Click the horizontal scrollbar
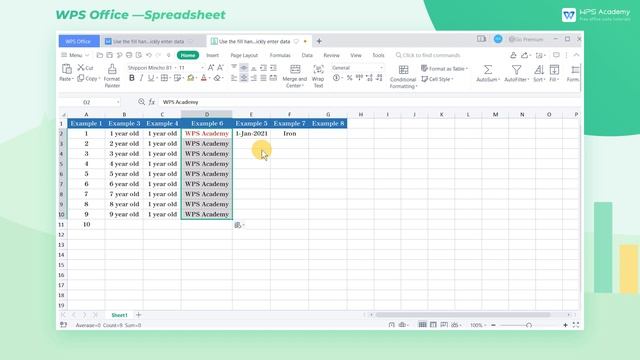This screenshot has width=640, height=360. [x=463, y=315]
